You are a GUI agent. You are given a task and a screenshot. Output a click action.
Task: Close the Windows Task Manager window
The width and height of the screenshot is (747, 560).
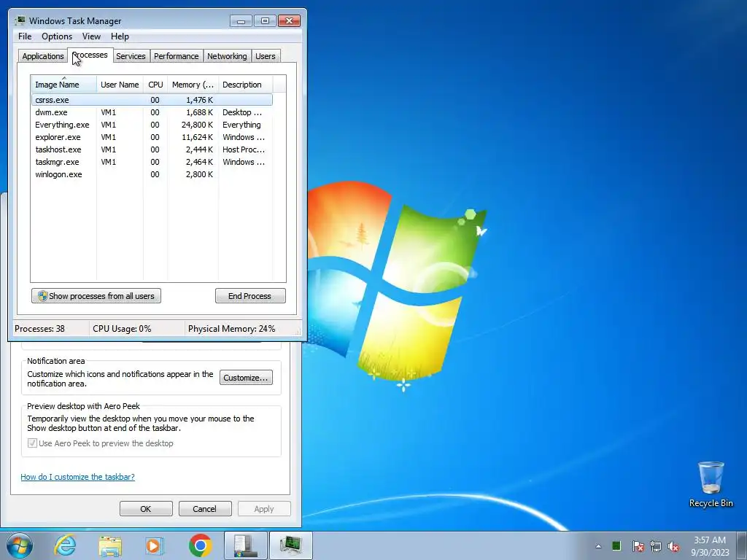[289, 21]
